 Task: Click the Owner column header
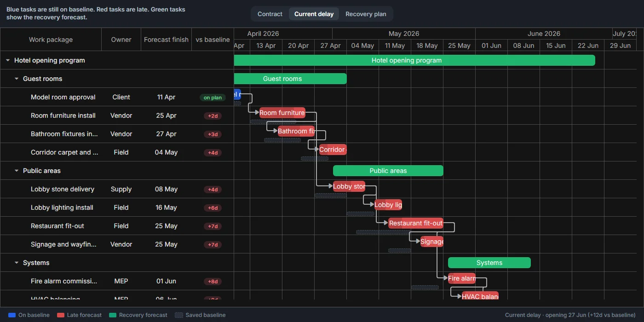(x=121, y=40)
